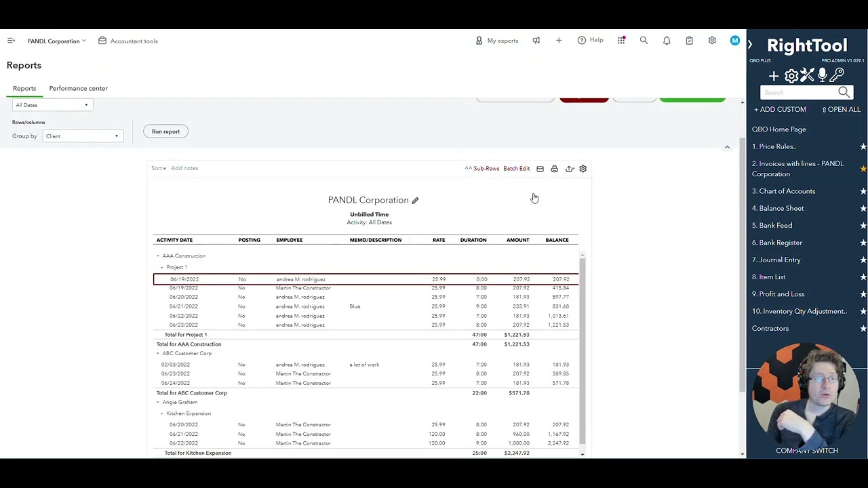Click the megaphone announcements icon

click(536, 41)
